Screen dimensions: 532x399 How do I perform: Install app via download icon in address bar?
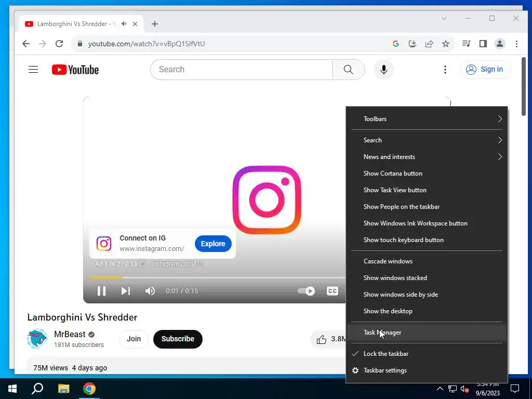point(412,44)
